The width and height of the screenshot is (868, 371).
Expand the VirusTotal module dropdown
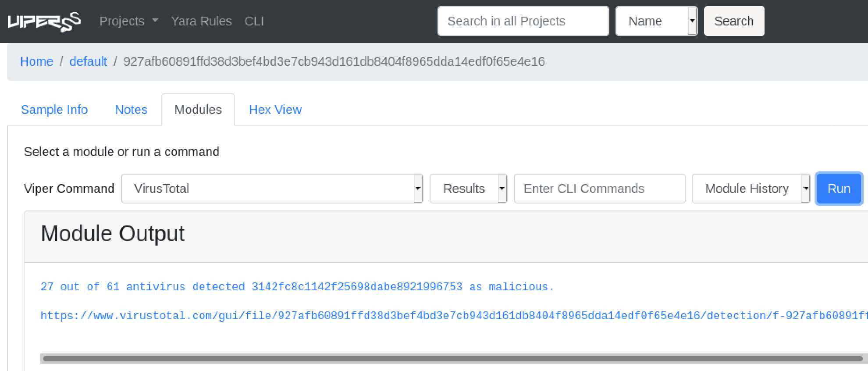point(272,189)
